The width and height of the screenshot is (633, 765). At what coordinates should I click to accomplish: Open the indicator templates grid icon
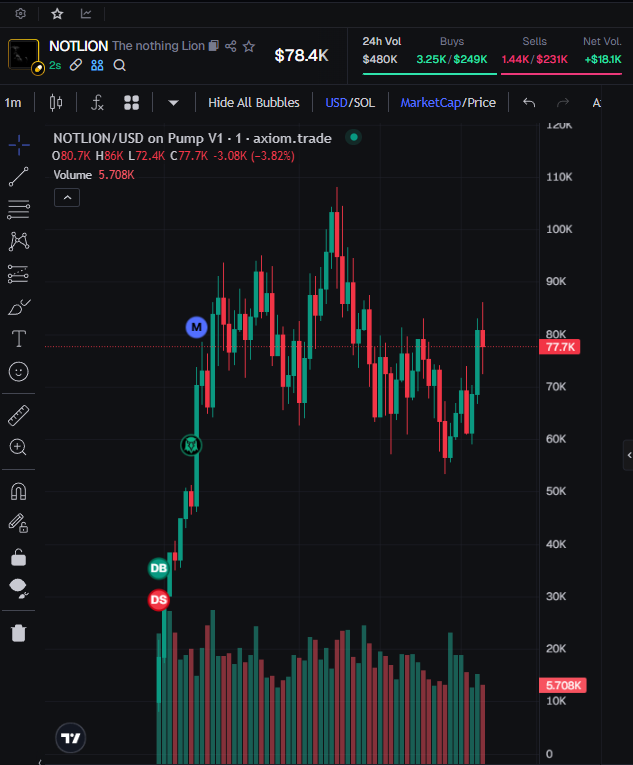tap(131, 103)
